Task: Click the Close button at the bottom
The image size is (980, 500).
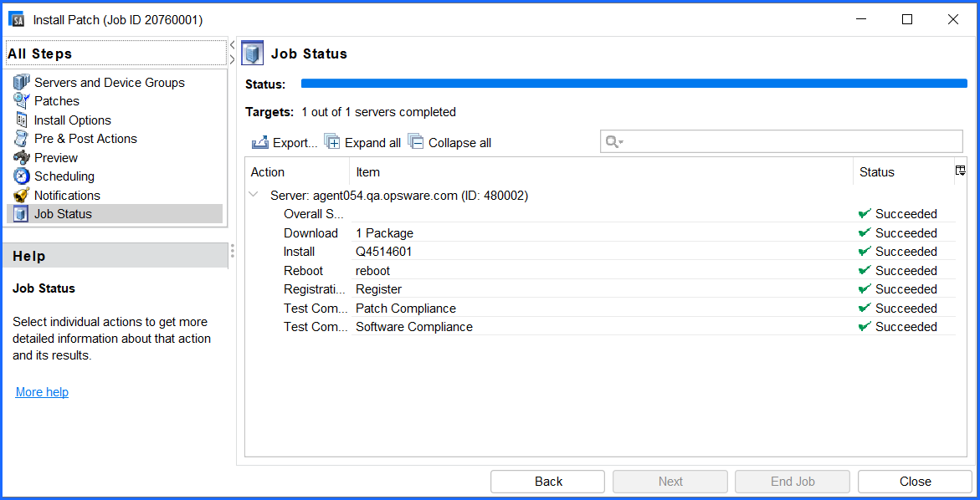Action: [915, 482]
